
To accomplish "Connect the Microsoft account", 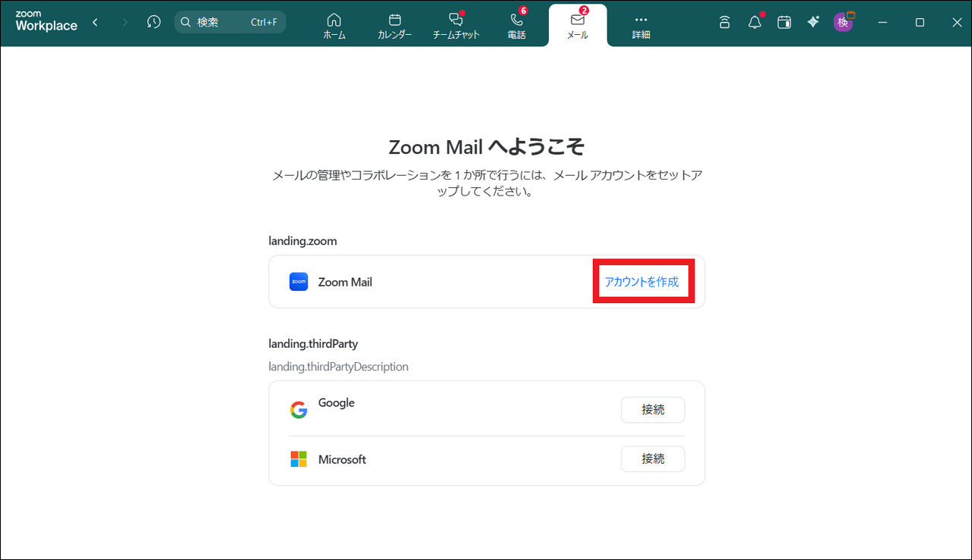I will click(x=653, y=458).
